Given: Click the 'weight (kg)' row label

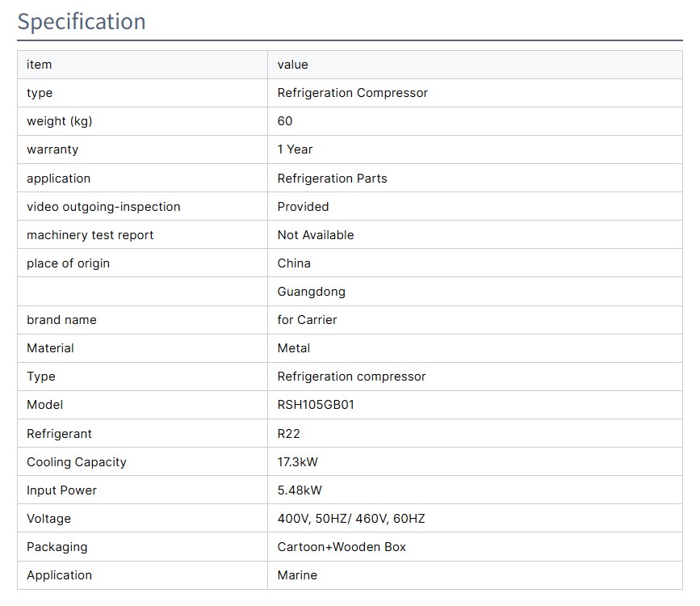Looking at the screenshot, I should pyautogui.click(x=60, y=121).
